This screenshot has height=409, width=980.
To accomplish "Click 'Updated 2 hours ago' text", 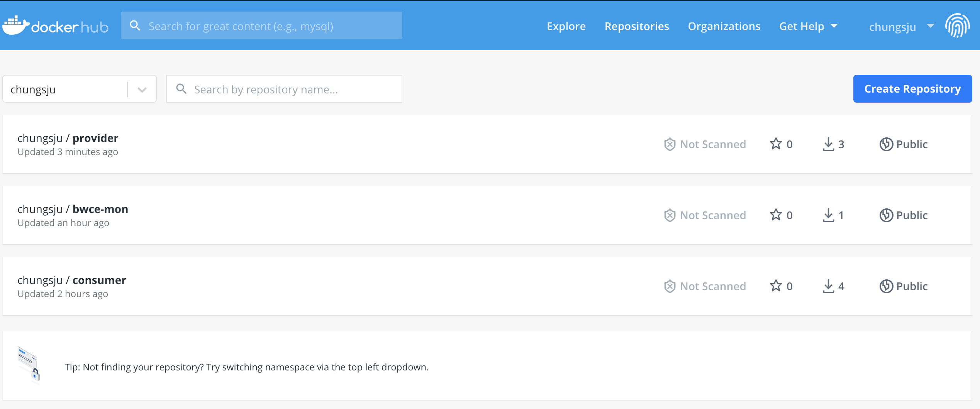I will 63,294.
